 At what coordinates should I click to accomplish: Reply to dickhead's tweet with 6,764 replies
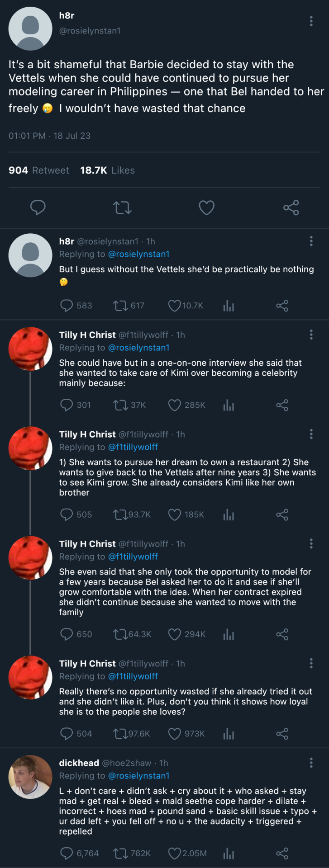[67, 854]
